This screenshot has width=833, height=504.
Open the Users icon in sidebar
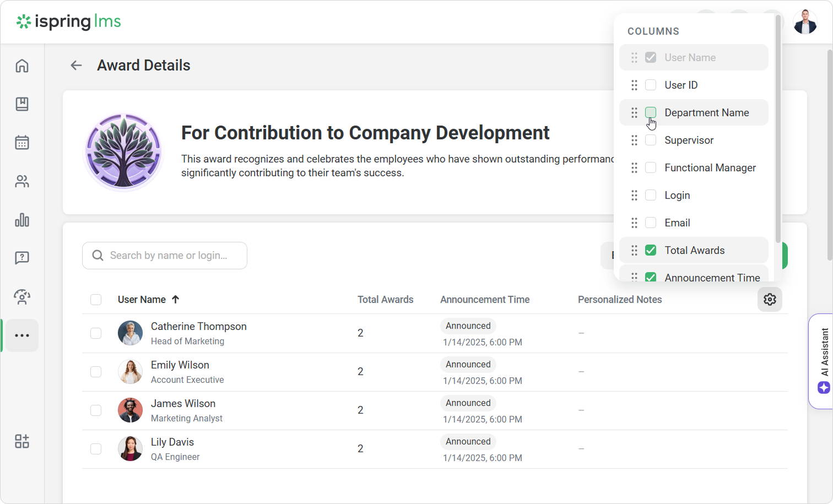pyautogui.click(x=22, y=181)
